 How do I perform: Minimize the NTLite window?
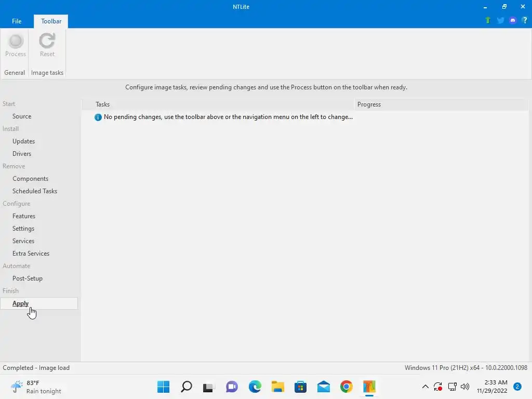[x=485, y=7]
